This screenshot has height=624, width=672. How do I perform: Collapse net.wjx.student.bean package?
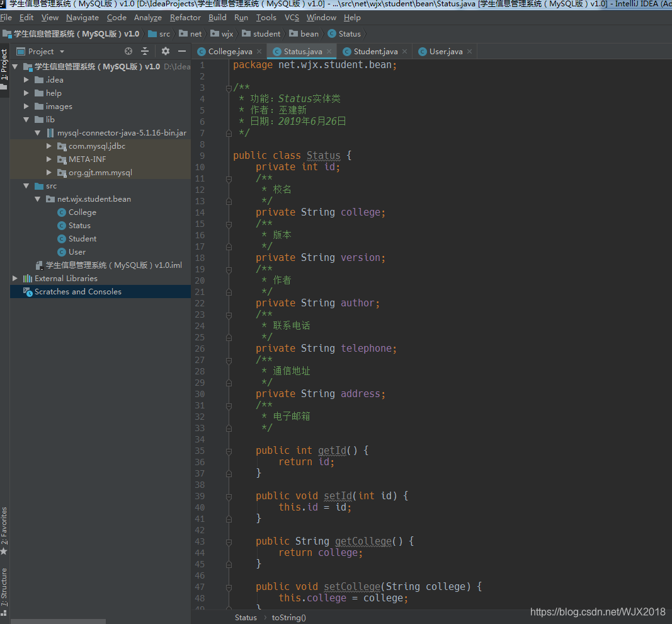tap(38, 199)
